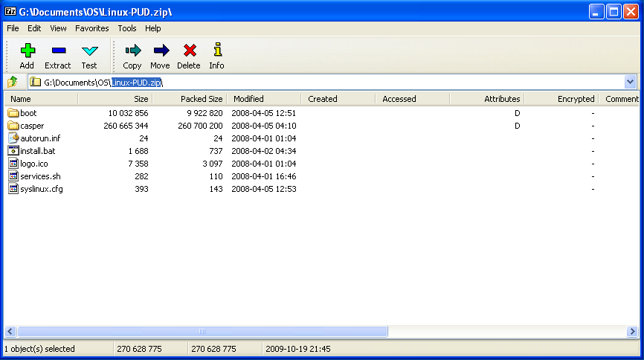Click the 'D' attribute of casper
644x360 pixels.
pyautogui.click(x=517, y=126)
